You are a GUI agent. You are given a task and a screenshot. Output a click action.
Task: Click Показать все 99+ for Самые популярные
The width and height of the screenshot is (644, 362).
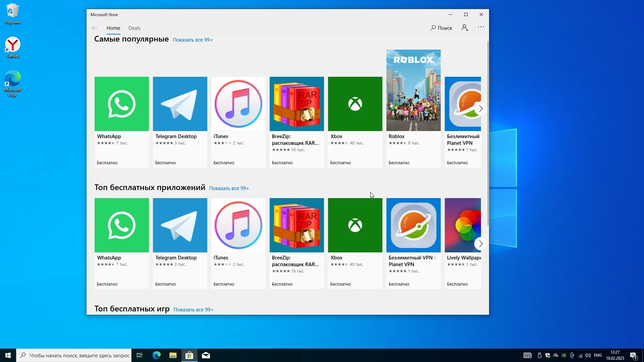tap(193, 40)
